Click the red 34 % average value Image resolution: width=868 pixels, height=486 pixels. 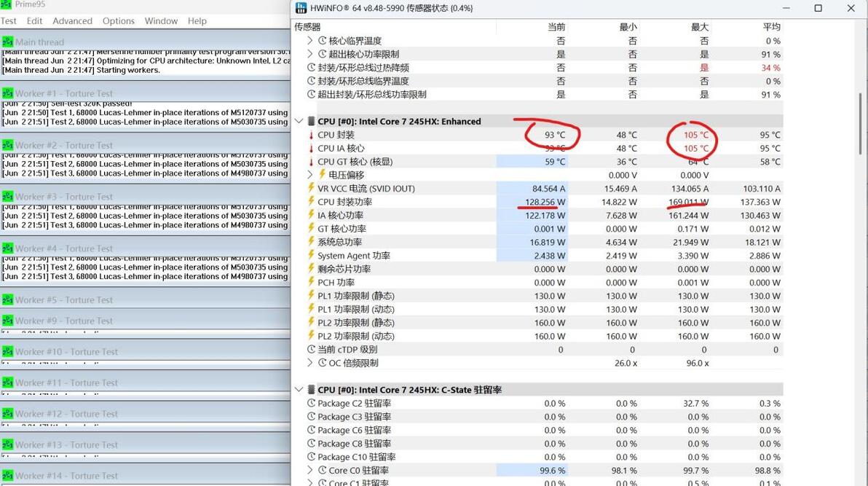[x=770, y=68]
